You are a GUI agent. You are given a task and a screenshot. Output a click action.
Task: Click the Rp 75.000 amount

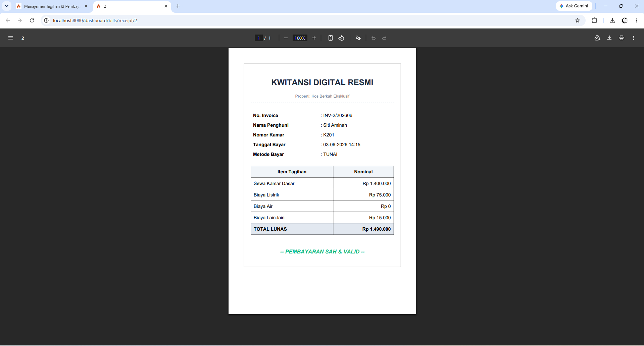tap(380, 195)
